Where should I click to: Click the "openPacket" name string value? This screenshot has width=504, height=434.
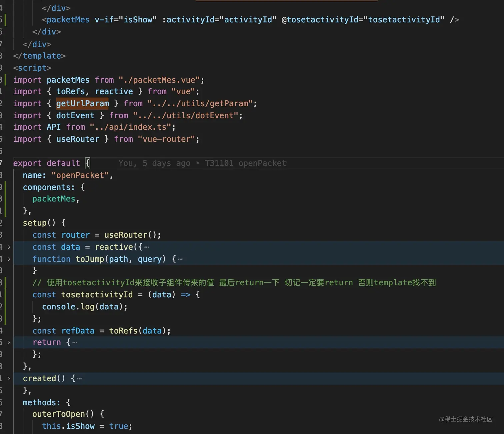[80, 175]
